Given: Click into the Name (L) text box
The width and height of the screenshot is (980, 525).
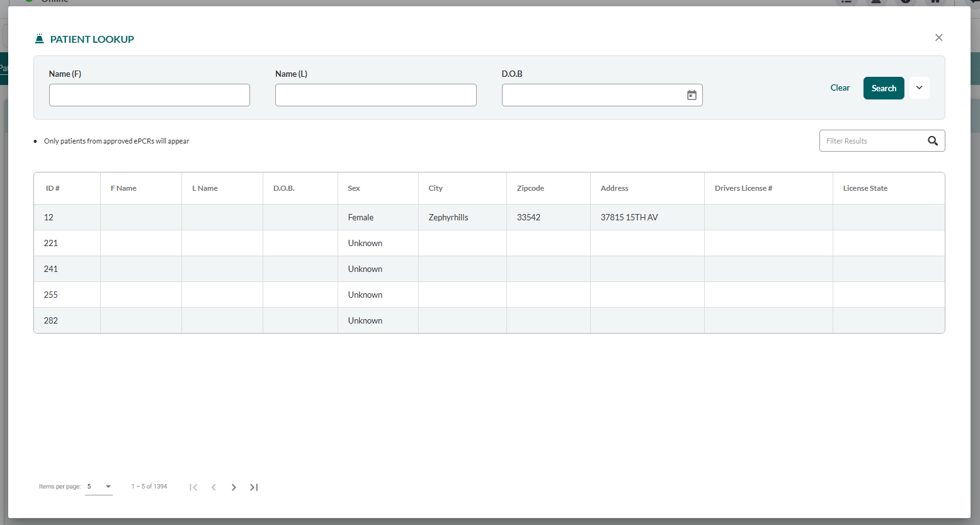Looking at the screenshot, I should (375, 95).
